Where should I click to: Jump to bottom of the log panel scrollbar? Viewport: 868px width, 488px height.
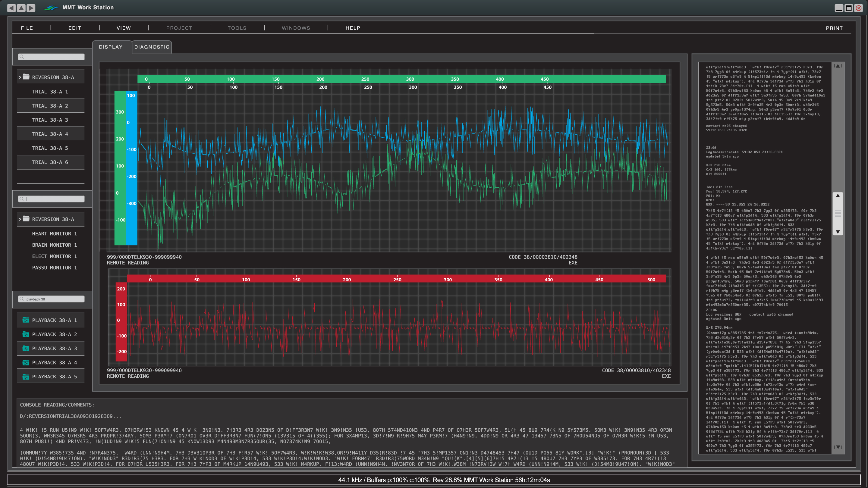(838, 447)
